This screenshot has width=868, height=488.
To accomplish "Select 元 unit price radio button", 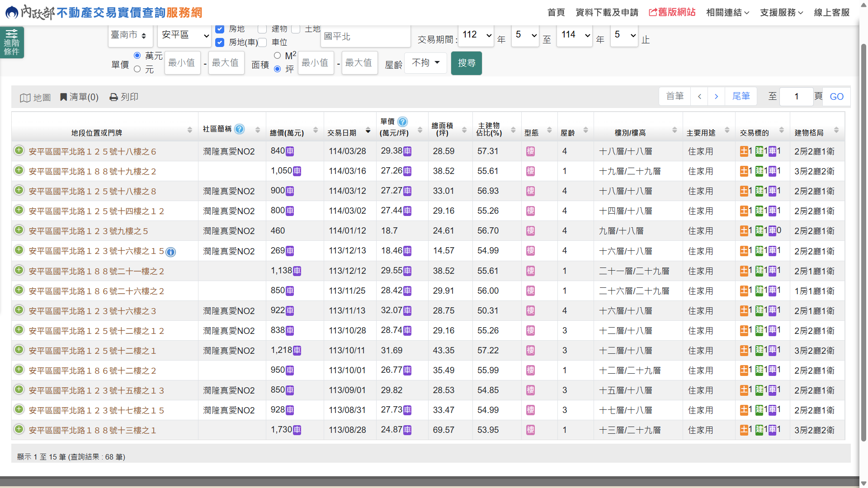I will [x=137, y=69].
